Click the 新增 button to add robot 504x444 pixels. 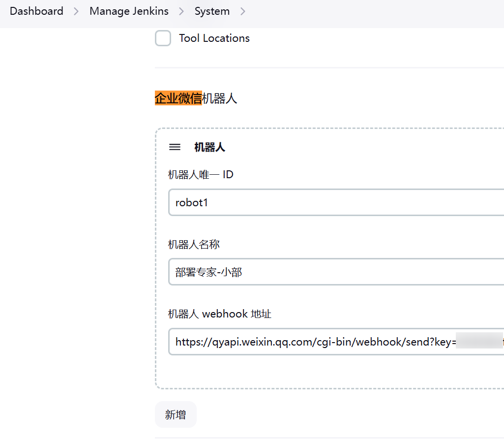(x=176, y=414)
